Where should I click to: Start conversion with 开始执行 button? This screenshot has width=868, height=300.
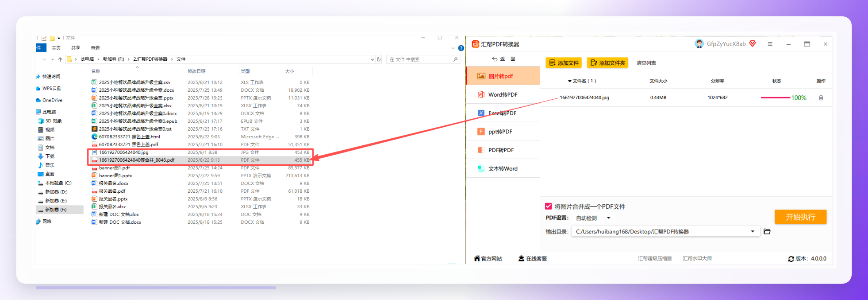pyautogui.click(x=800, y=217)
